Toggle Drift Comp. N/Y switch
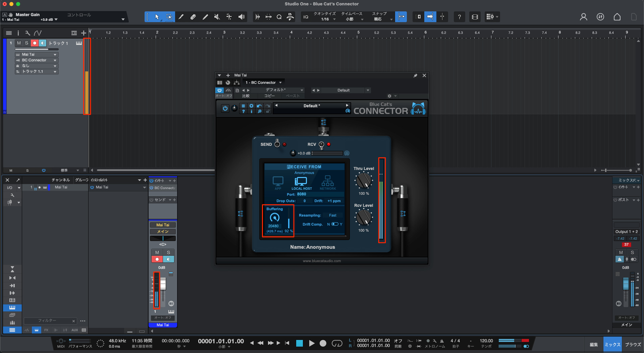644x353 pixels. [335, 224]
